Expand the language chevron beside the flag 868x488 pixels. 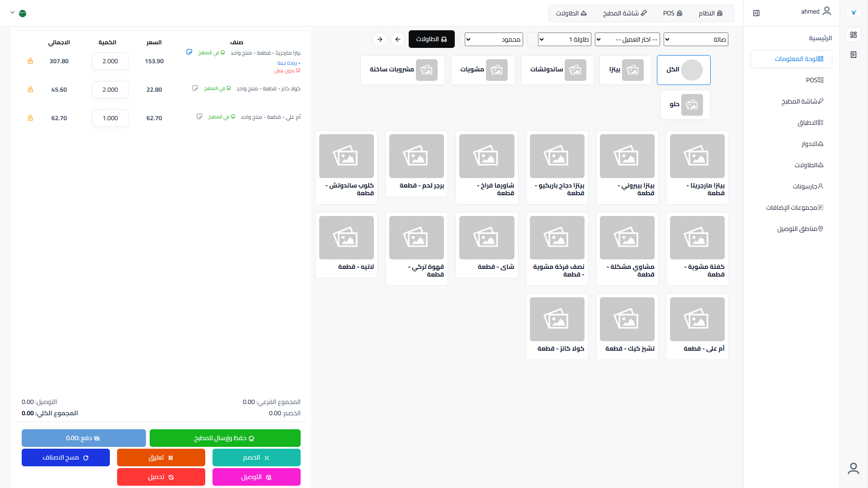pos(12,13)
